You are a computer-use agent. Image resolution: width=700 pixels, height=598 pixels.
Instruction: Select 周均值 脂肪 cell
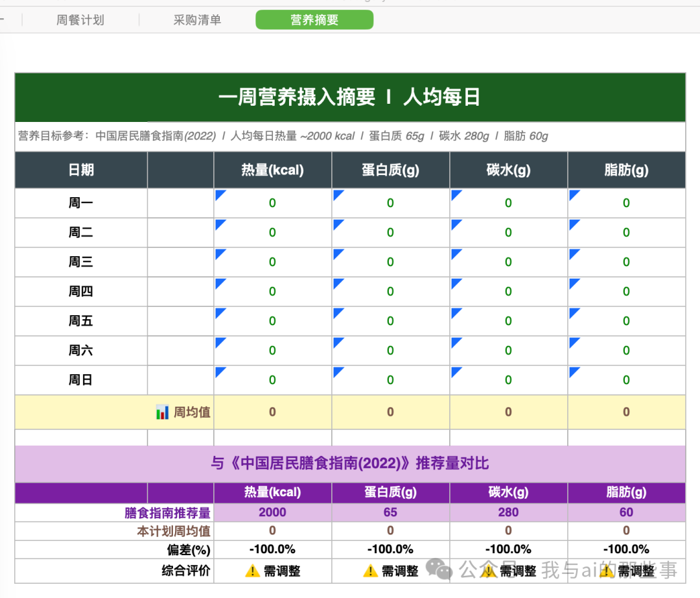tap(626, 412)
